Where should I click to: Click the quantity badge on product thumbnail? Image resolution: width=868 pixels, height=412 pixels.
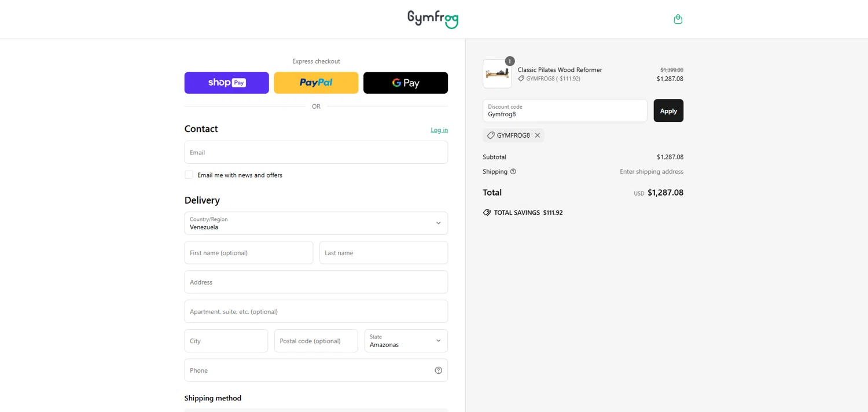(510, 61)
